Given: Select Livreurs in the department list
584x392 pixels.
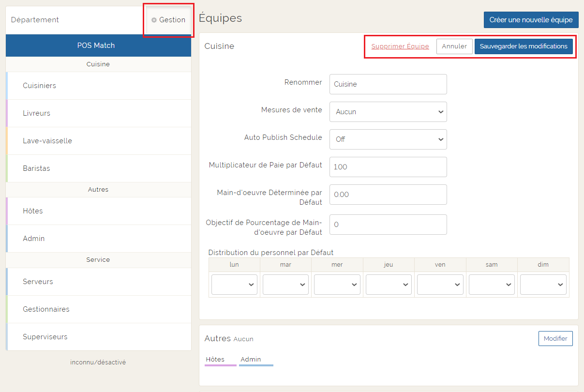Looking at the screenshot, I should (37, 113).
